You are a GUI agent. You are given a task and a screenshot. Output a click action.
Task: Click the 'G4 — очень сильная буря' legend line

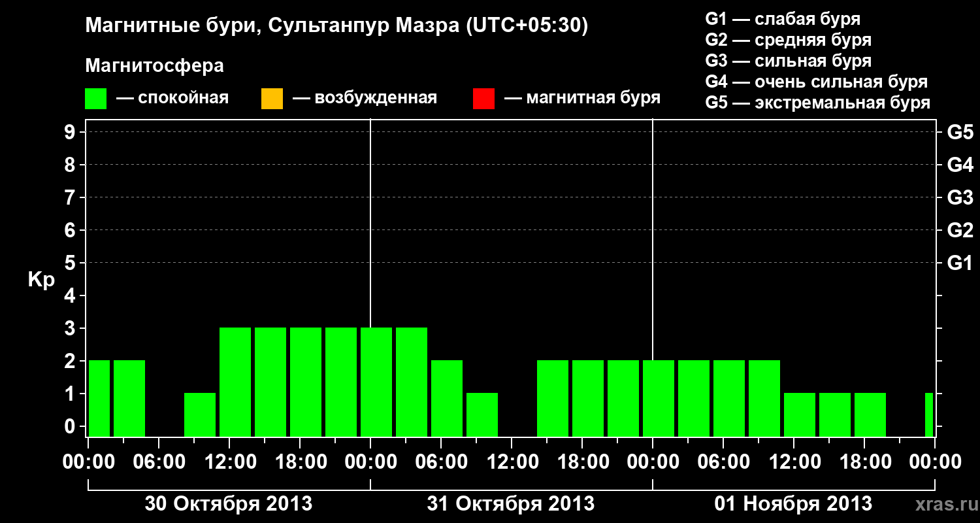(x=817, y=82)
